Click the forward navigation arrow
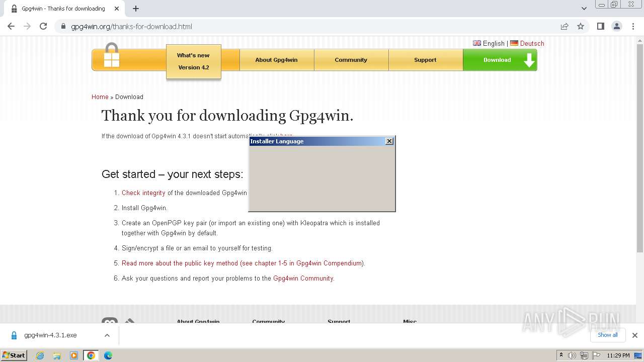The height and width of the screenshot is (362, 644). pyautogui.click(x=27, y=26)
